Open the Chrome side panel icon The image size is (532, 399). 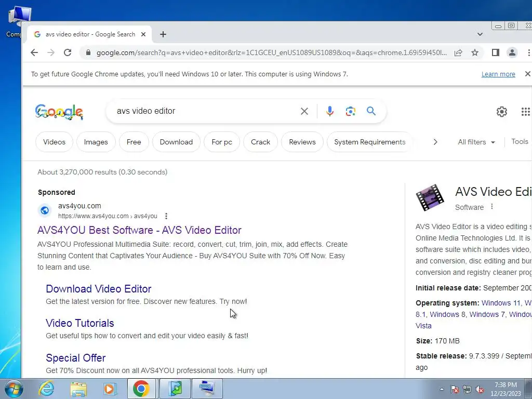495,52
